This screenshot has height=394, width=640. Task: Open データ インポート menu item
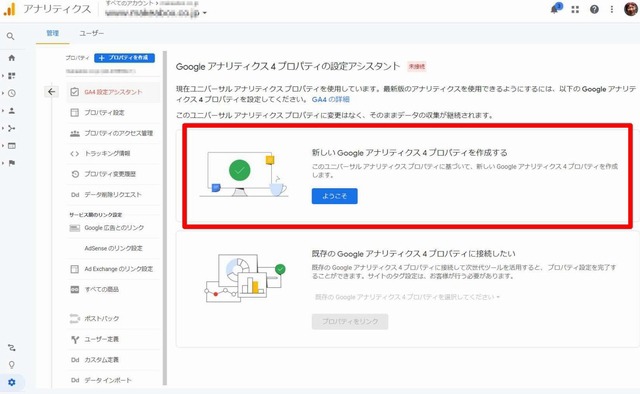click(x=113, y=380)
